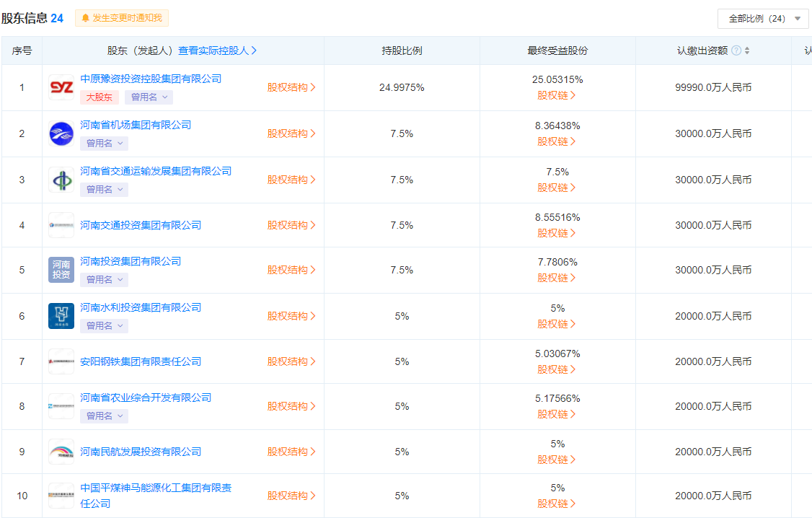The width and height of the screenshot is (812, 518).
Task: Open 股权链 for 河南省机场集团 row
Action: click(x=556, y=141)
